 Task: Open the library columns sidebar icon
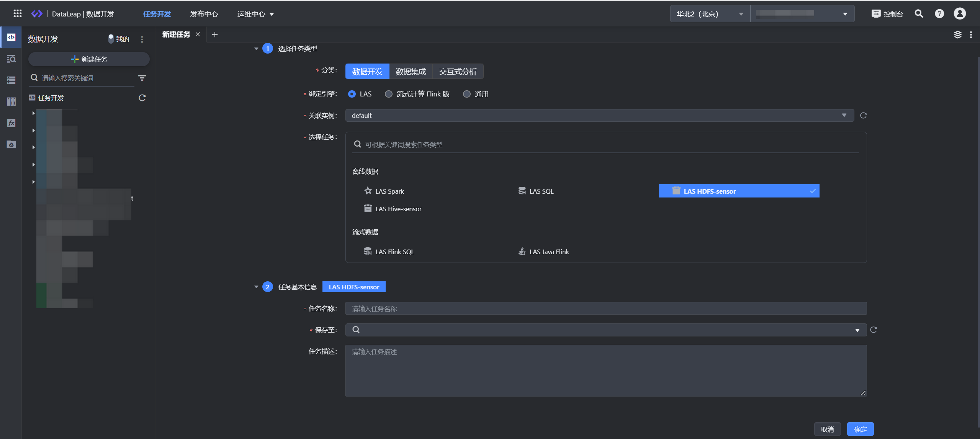pos(11,101)
